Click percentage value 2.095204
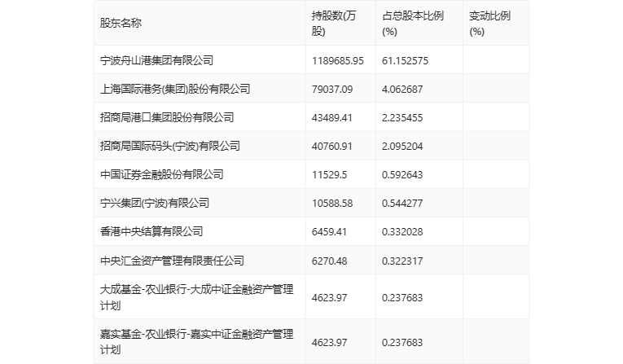623x364 pixels. click(x=402, y=147)
